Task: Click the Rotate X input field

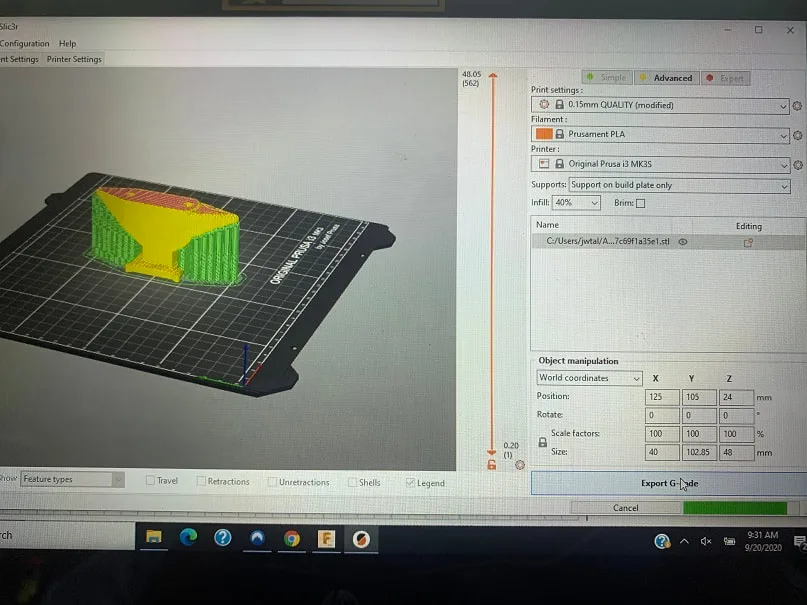Action: (x=662, y=416)
